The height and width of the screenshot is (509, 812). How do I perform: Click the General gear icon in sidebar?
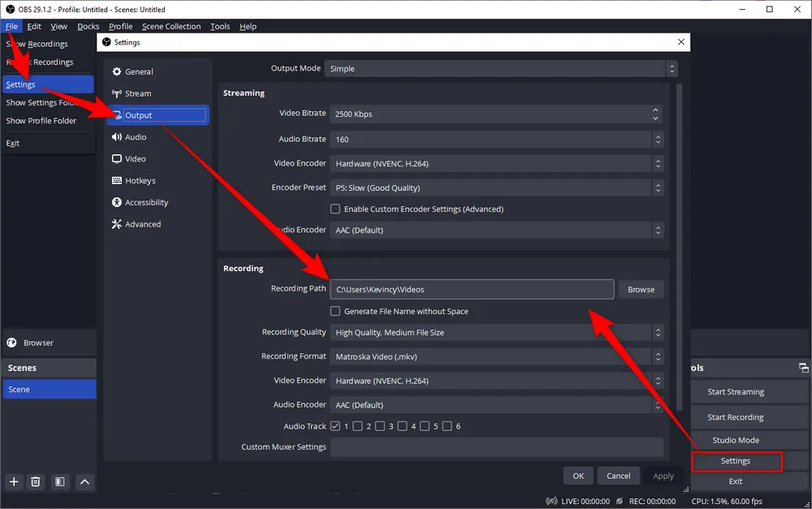pos(117,72)
